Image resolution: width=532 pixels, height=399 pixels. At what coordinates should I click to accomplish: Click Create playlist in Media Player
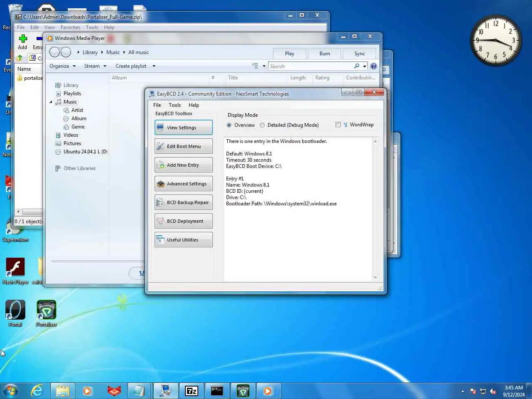[131, 66]
